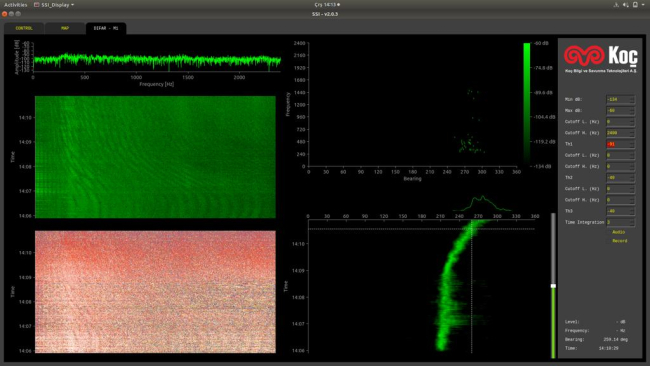Expand the SSI_Display application menu arrow
The height and width of the screenshot is (366, 650).
(x=73, y=5)
